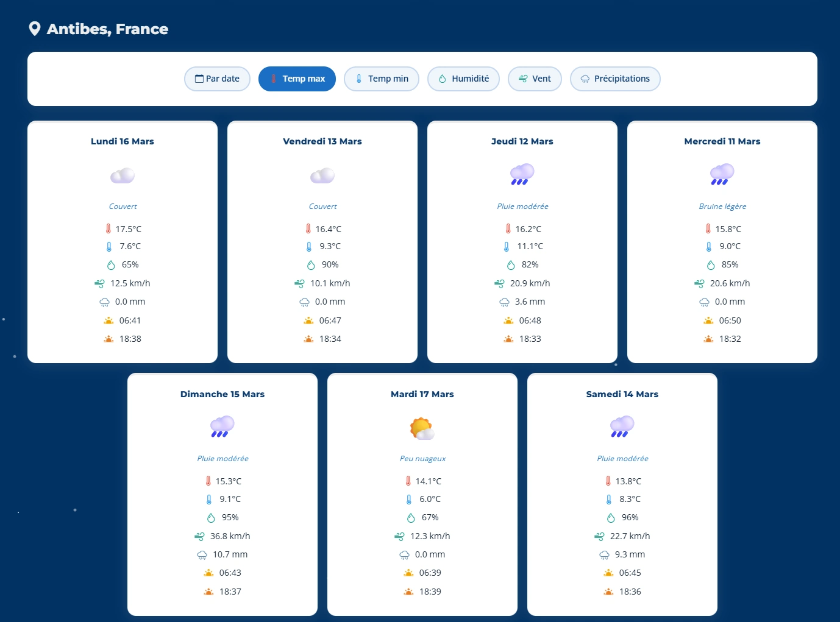Click the Antibes, France location heading
This screenshot has height=622, width=840.
click(x=107, y=29)
